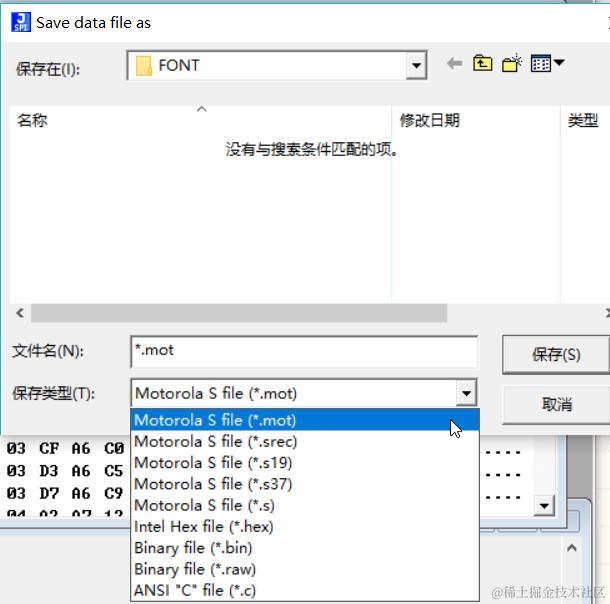This screenshot has width=610, height=604.
Task: Collapse the save type dropdown arrow
Action: click(466, 393)
